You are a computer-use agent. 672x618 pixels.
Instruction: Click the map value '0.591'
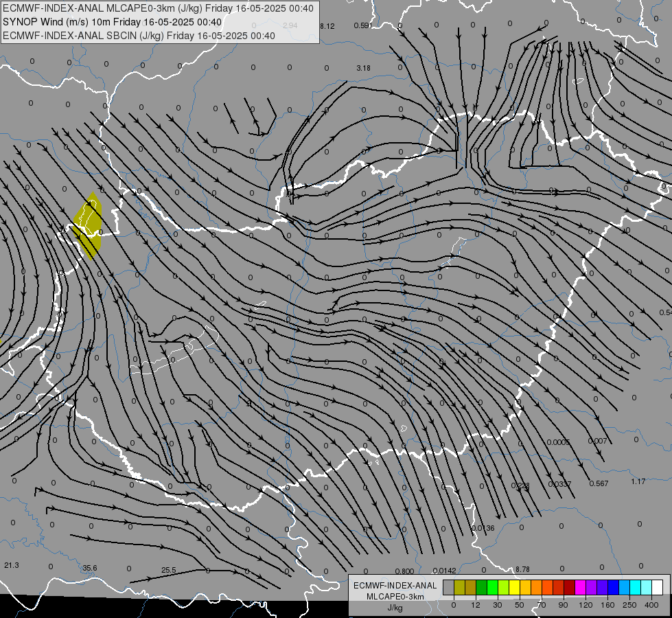point(363,25)
